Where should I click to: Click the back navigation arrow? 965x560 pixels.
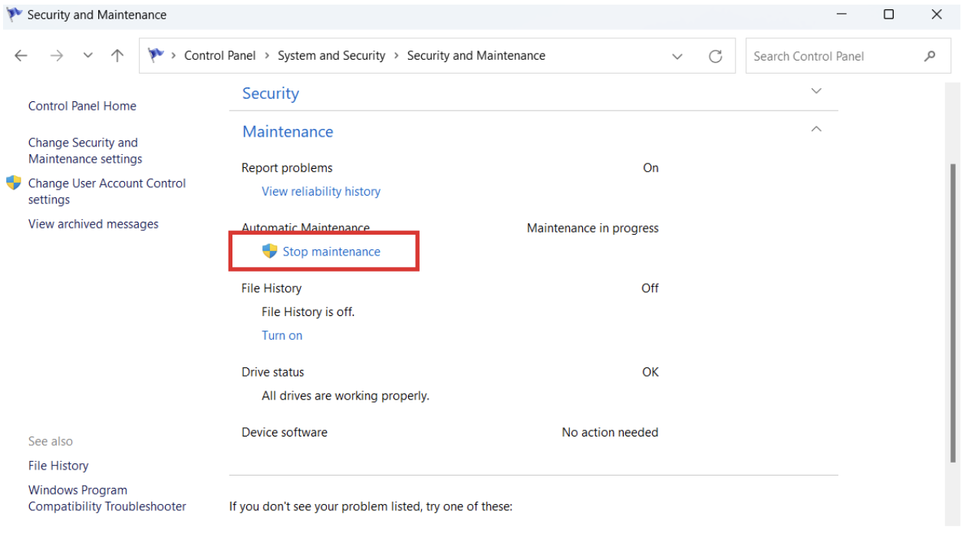[x=21, y=55]
